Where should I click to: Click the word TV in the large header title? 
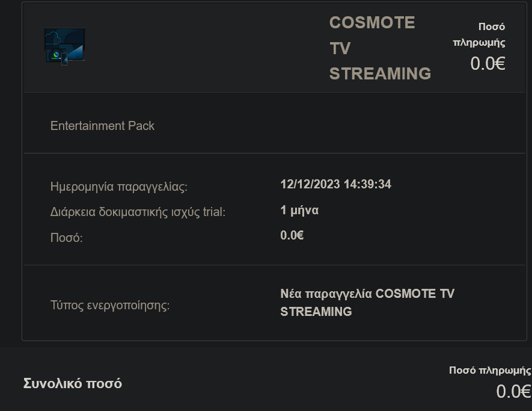click(340, 48)
